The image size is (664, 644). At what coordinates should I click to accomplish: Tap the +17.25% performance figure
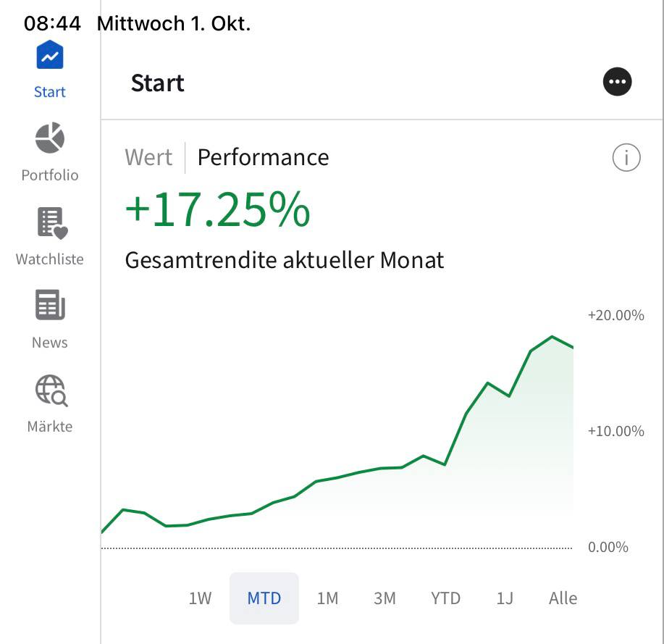(x=218, y=210)
